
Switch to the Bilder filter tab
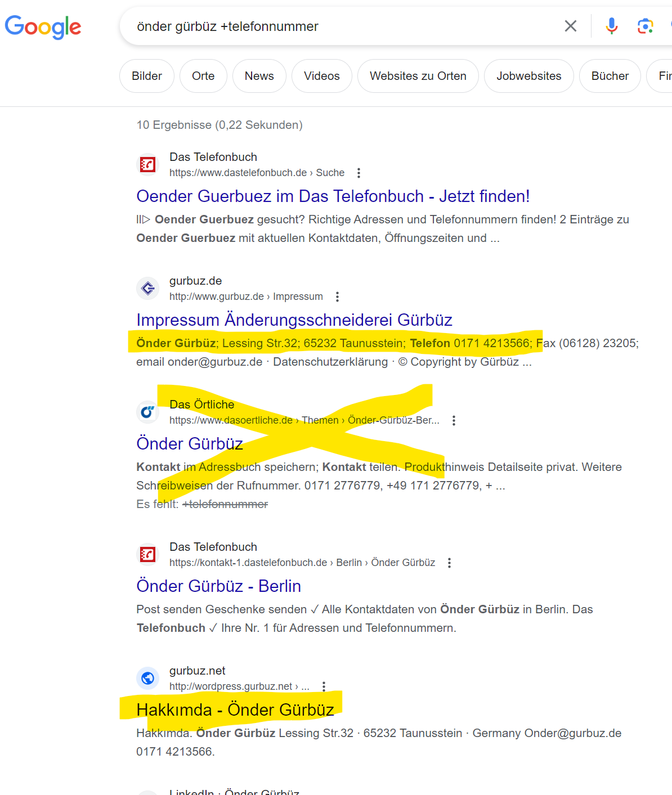click(147, 76)
